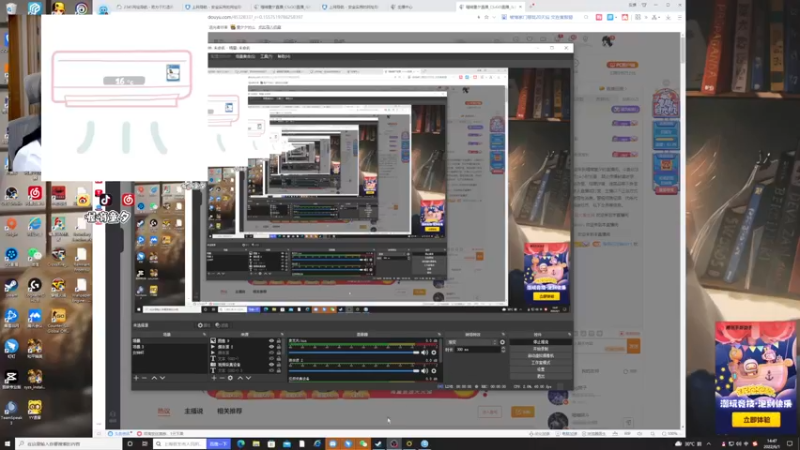Screen dimensions: 800x450
Task: Click the Steam icon in the taskbar
Action: (379, 444)
